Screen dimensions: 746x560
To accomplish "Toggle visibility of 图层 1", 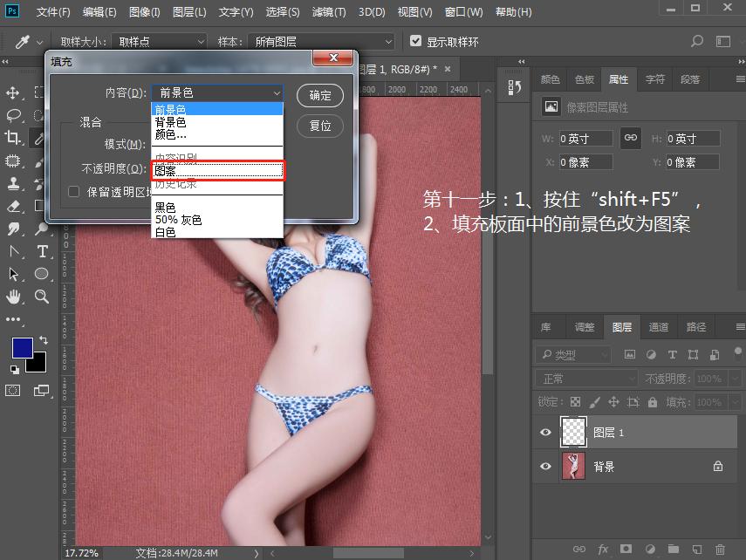I will [545, 432].
